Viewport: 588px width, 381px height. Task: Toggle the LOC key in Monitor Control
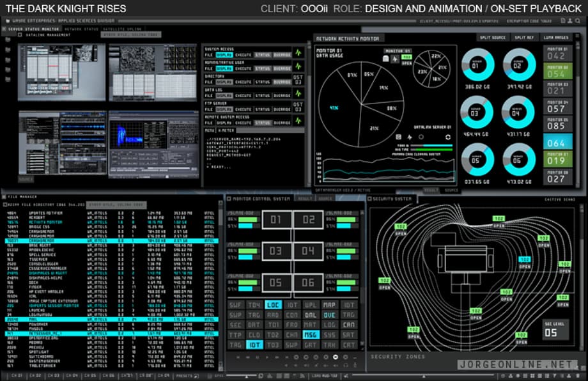[x=274, y=306]
